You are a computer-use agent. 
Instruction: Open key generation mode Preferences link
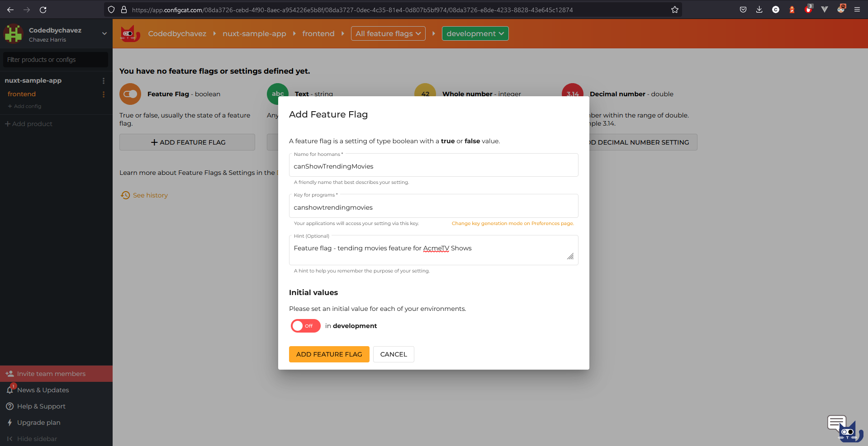coord(512,223)
